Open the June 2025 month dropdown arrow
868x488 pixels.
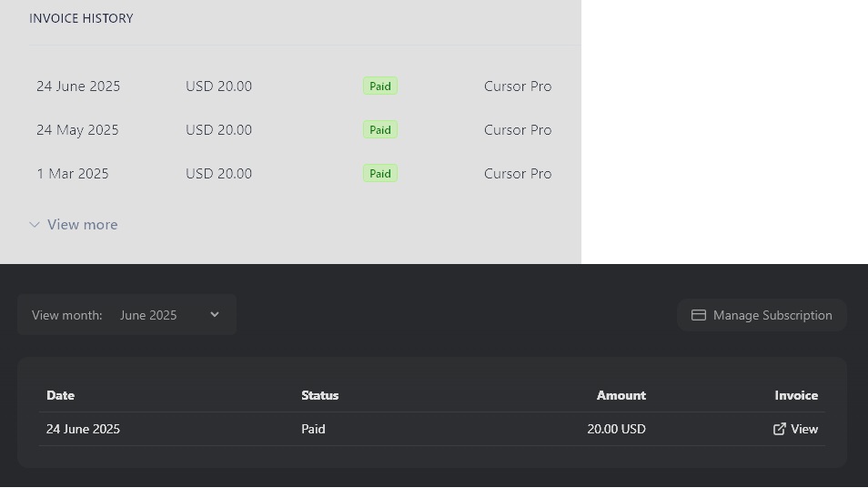214,315
